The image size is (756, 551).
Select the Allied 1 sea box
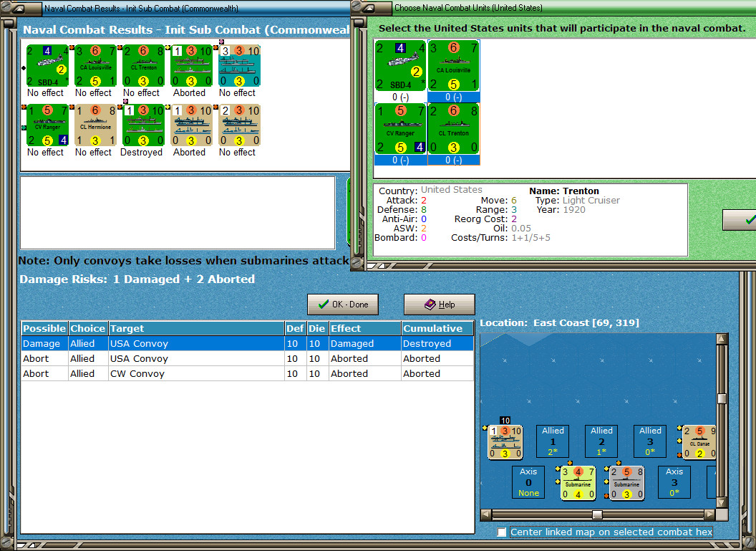[553, 441]
